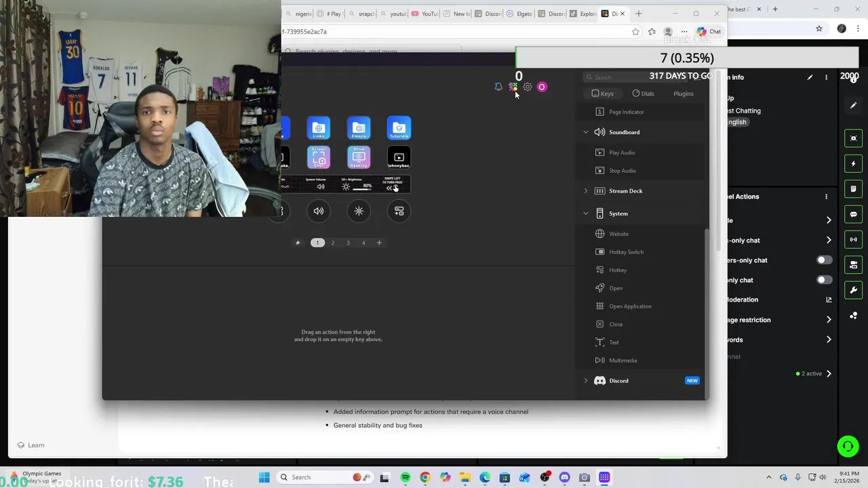Bookmark the page with star icon

coord(635,31)
